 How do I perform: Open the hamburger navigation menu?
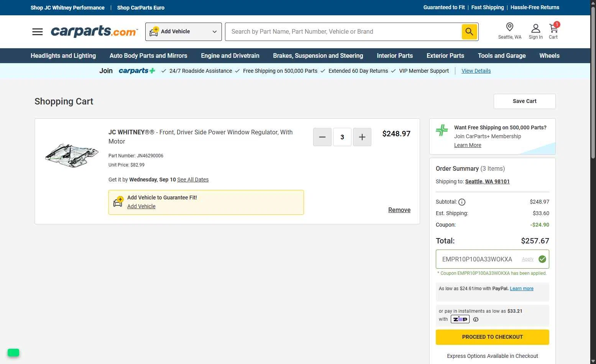tap(38, 32)
